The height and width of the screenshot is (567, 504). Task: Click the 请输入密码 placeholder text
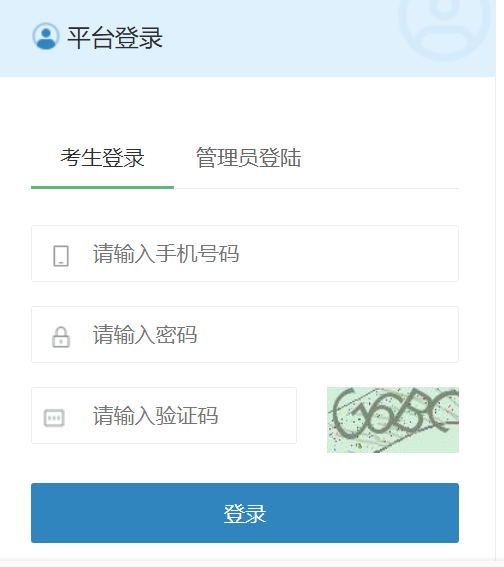coord(145,334)
